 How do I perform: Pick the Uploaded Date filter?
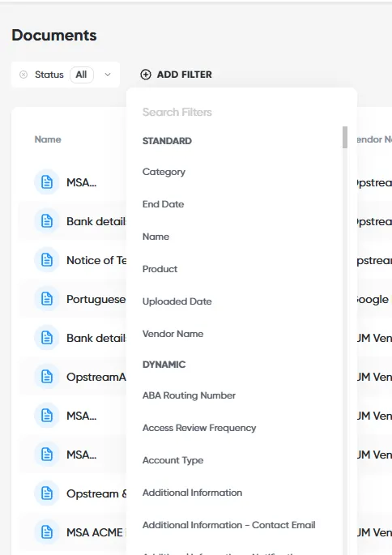(177, 301)
